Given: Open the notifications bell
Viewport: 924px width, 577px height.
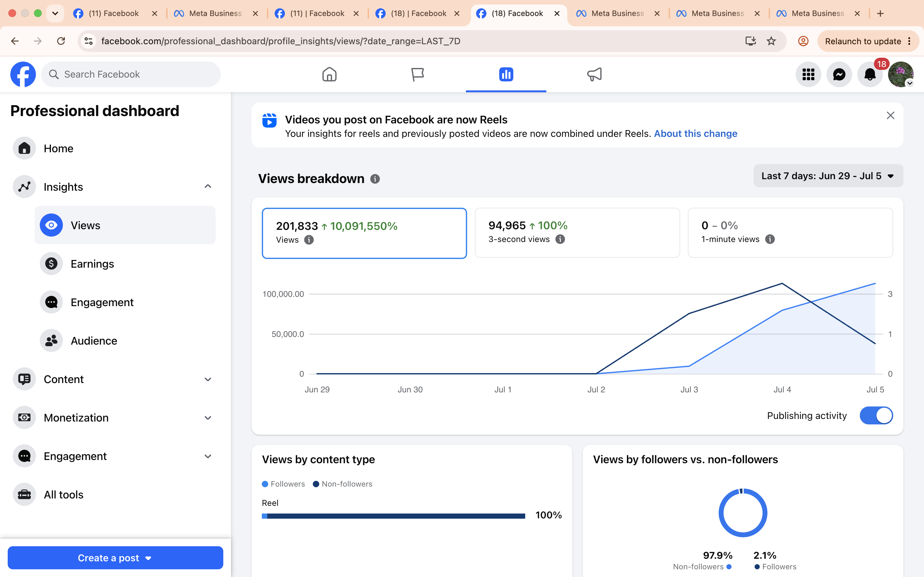Looking at the screenshot, I should (x=870, y=74).
